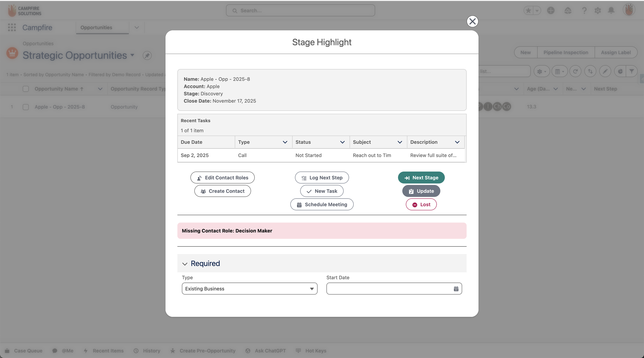This screenshot has width=644, height=358.
Task: Close the Stage Highlight dialog
Action: tap(472, 21)
